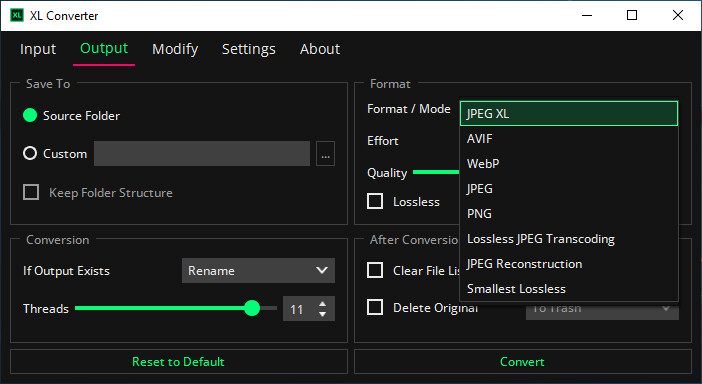Click the Convert button
This screenshot has width=702, height=384.
[x=522, y=362]
